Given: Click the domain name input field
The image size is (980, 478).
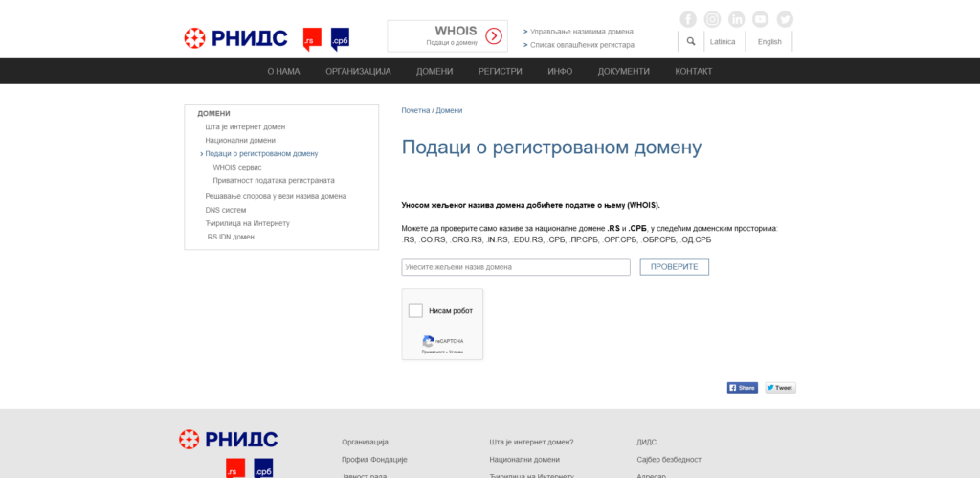Looking at the screenshot, I should coord(516,267).
